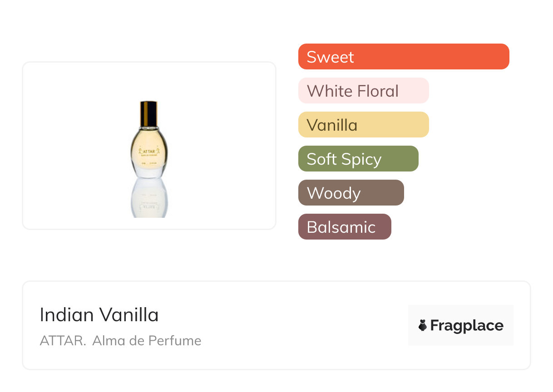Click the blank area of the fragrance info card
This screenshot has height=392, width=553.
coord(295,327)
